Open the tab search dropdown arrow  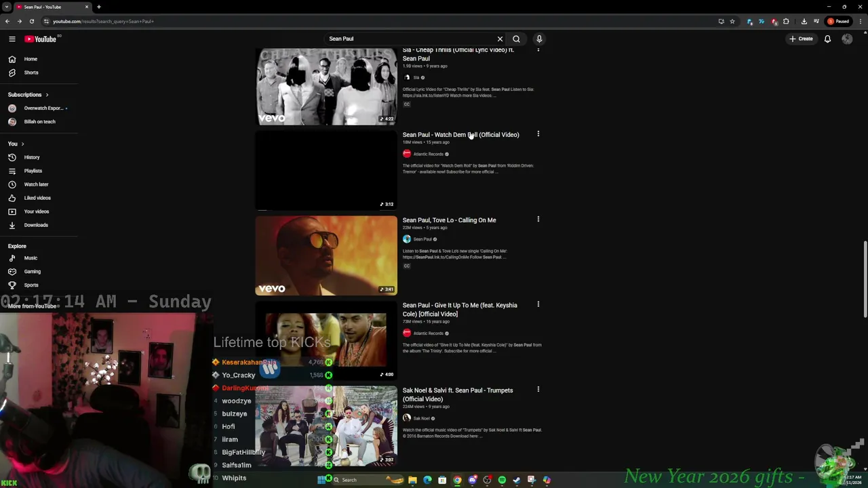[x=7, y=7]
